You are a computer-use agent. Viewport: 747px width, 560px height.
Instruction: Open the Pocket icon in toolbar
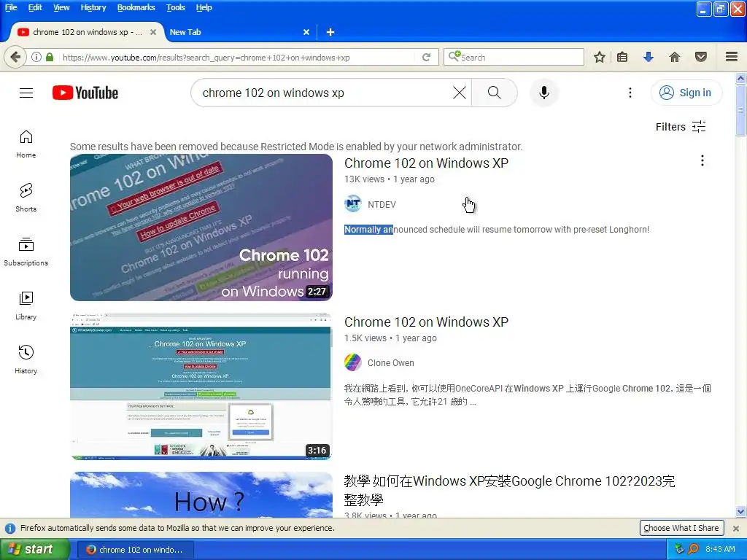pos(701,57)
